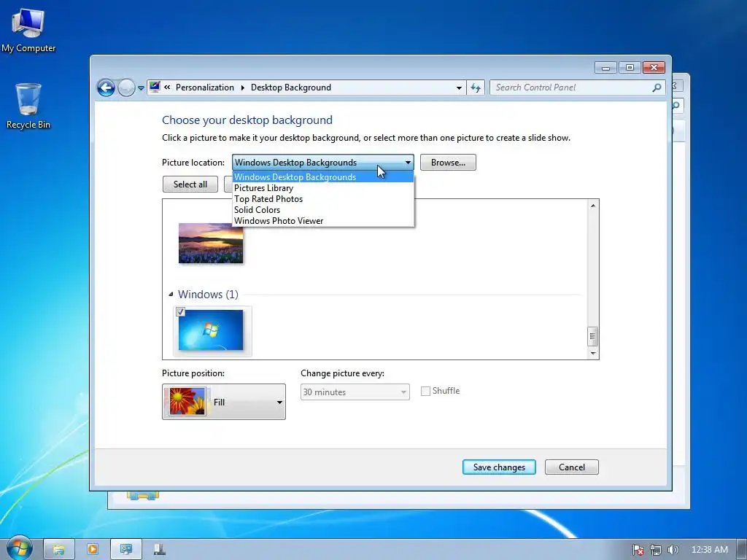Maximize the Desktop Background window
Image resolution: width=747 pixels, height=560 pixels.
630,68
